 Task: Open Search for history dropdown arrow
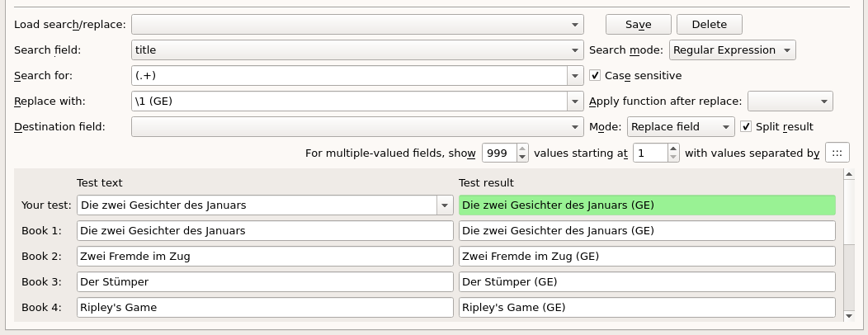coord(575,76)
